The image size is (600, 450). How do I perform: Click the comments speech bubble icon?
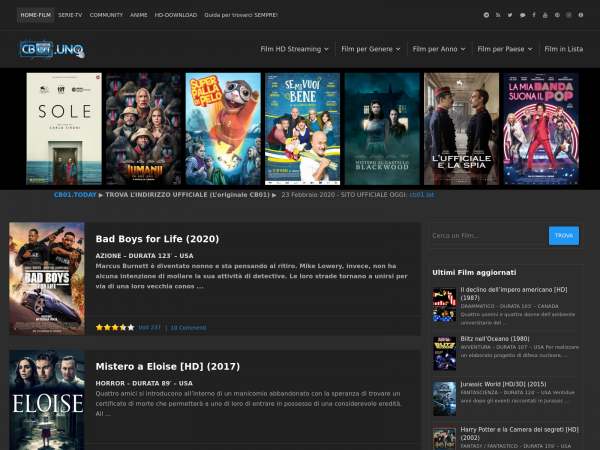522,15
